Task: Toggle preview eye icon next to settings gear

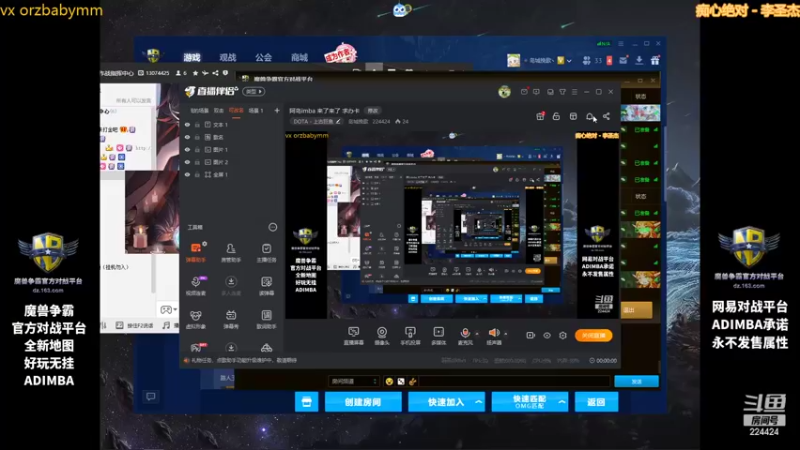Action: [x=547, y=335]
